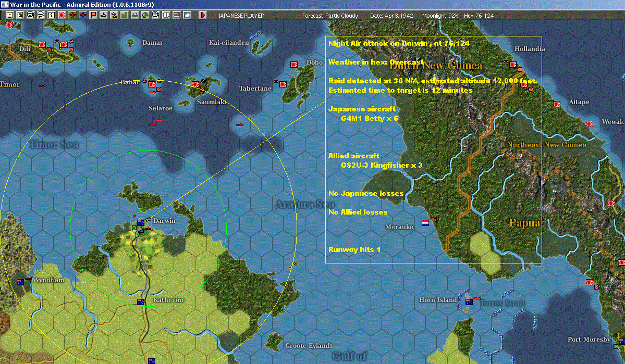Open the document list report icon
Screen dimensions: 625x364
coord(20,15)
